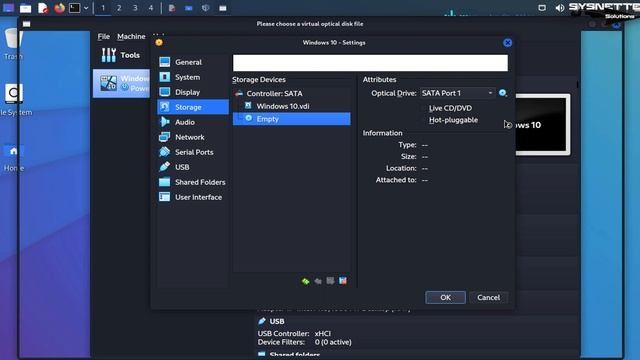Open the applications menu icon
This screenshot has width=640, height=360.
(8, 8)
